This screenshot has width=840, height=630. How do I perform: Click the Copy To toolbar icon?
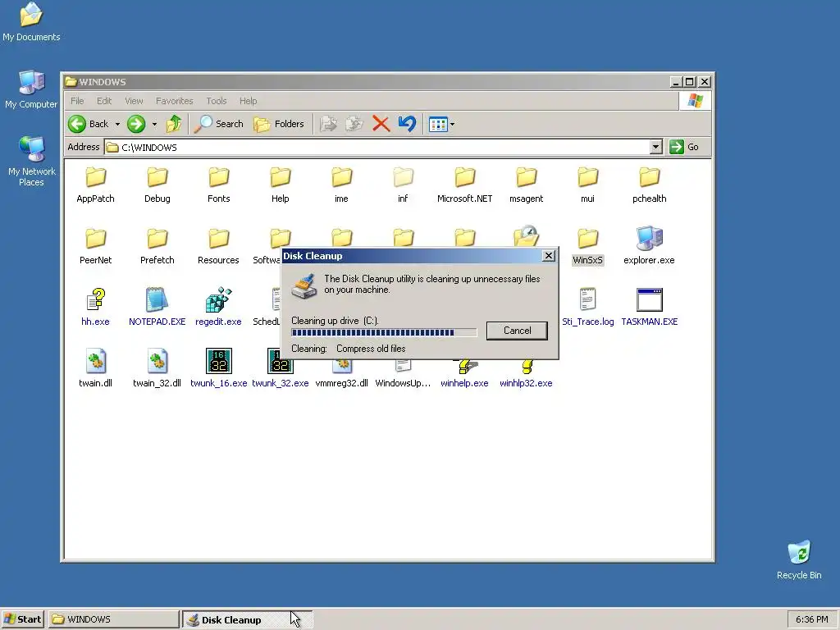(354, 124)
